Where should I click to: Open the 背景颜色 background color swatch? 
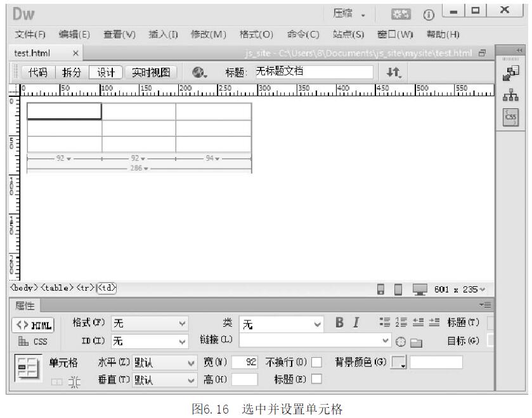(x=399, y=363)
